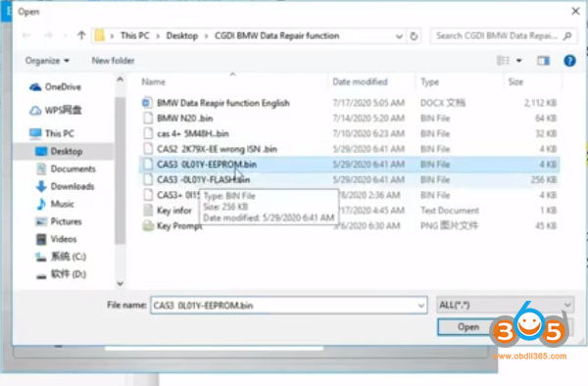Select 'CAS2 2K79X-EE wrong ISN .bin' file
This screenshot has height=386, width=588.
click(x=217, y=149)
